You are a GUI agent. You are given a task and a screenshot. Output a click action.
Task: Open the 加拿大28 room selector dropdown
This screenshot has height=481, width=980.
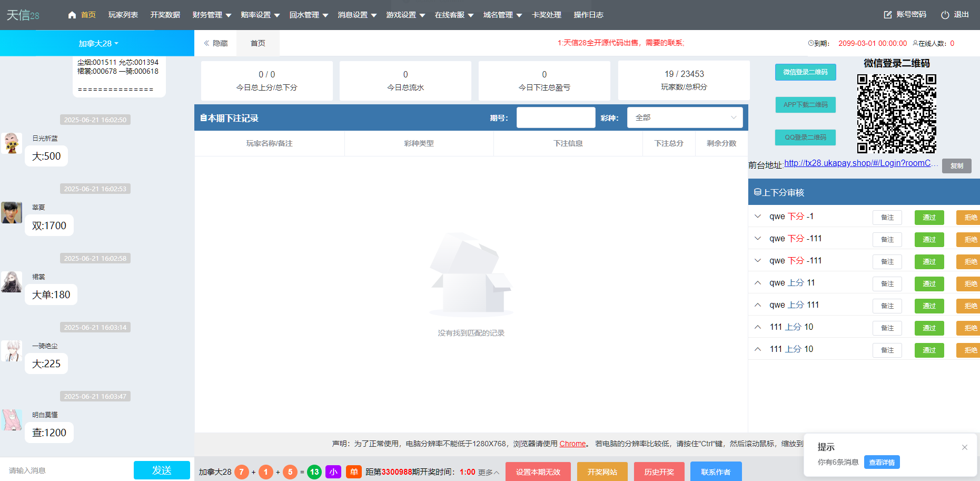(97, 43)
